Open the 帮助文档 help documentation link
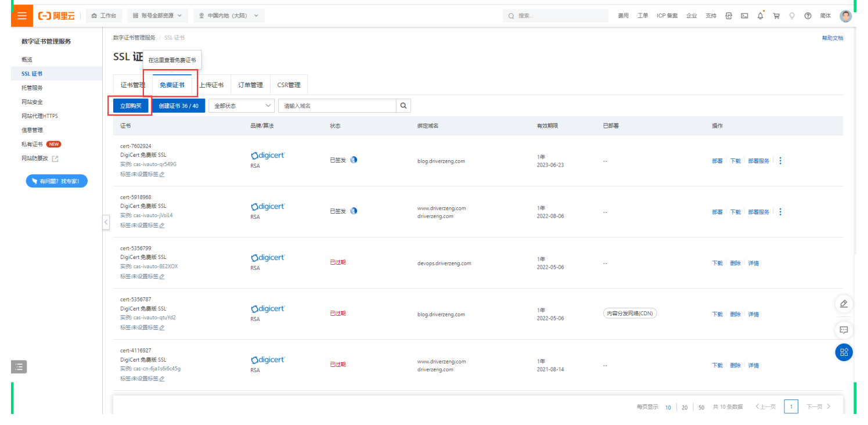 click(833, 38)
